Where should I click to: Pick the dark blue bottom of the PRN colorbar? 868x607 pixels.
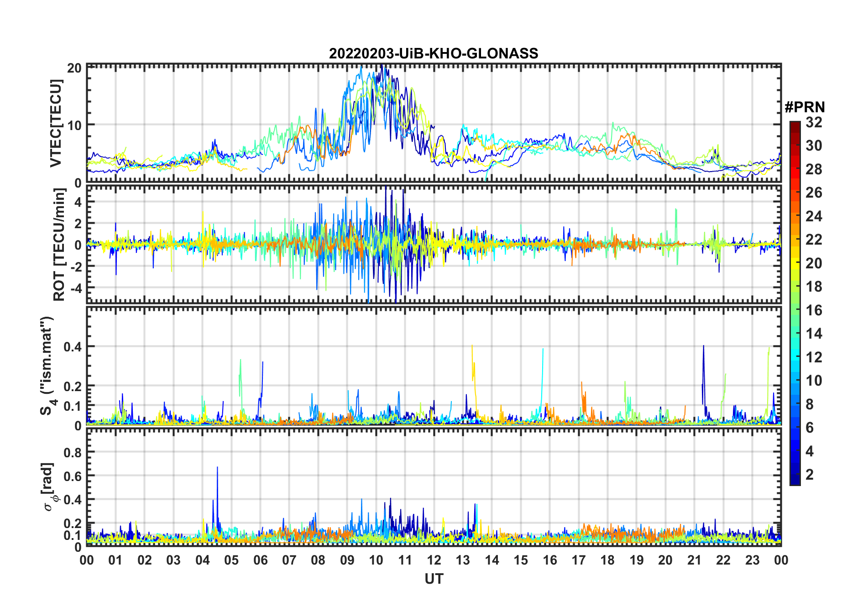(x=795, y=479)
